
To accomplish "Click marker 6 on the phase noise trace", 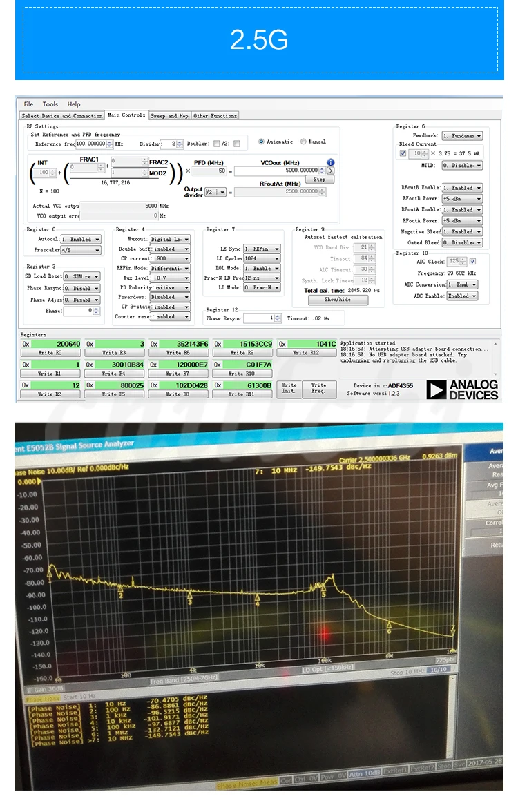I will 389,628.
